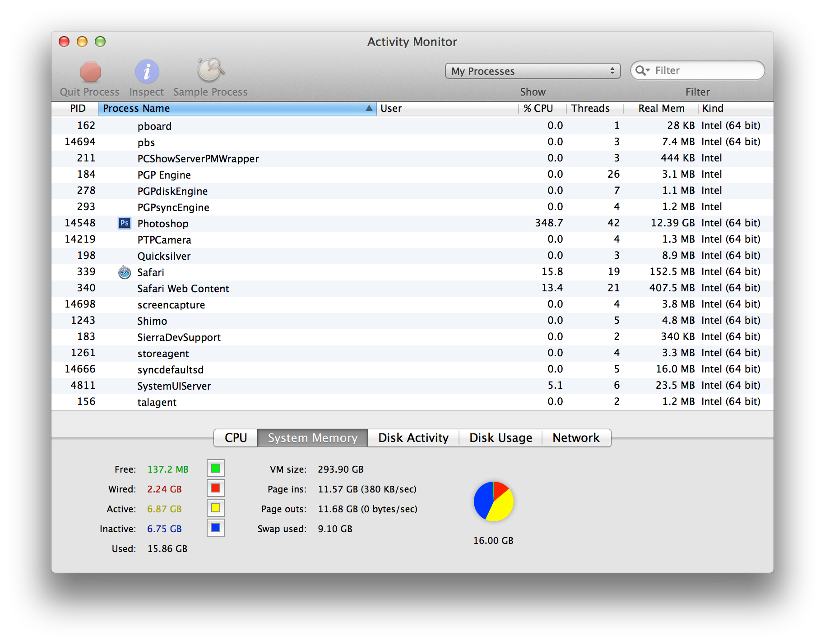Viewport: 825px width, 644px height.
Task: Click the 407.5 MB memory value
Action: click(x=672, y=288)
